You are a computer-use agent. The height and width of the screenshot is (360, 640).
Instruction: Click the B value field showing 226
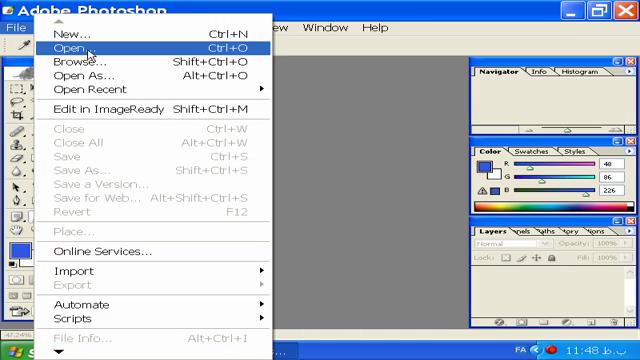pyautogui.click(x=611, y=190)
